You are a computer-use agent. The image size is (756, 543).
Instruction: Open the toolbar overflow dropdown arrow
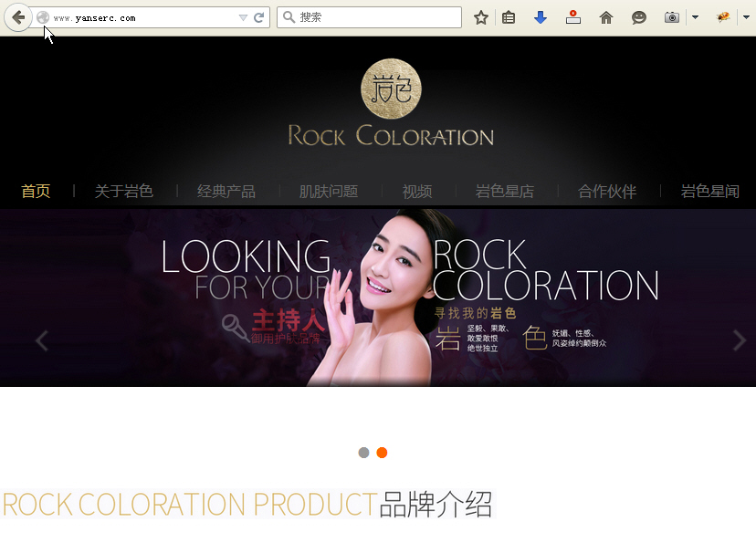746,17
